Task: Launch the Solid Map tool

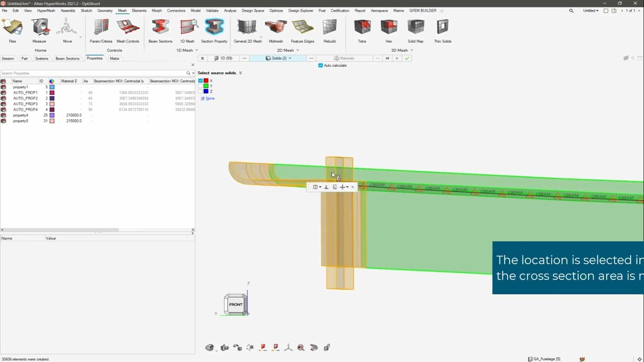Action: (x=416, y=31)
